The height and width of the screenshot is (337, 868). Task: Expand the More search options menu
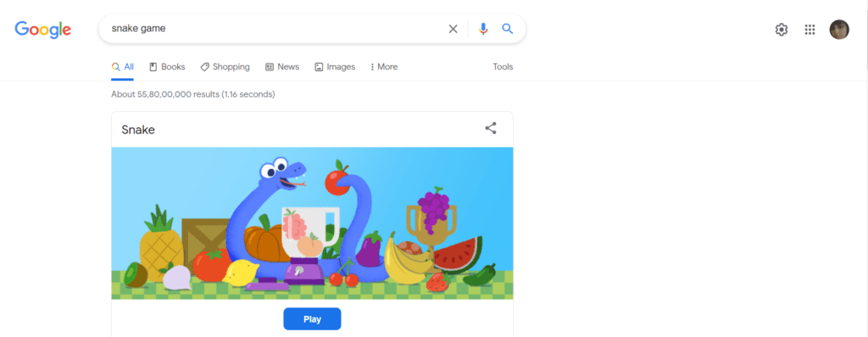pyautogui.click(x=384, y=67)
